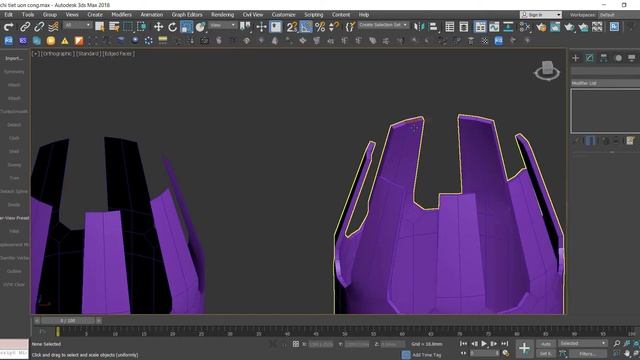The width and height of the screenshot is (640, 360).
Task: Open the Standard shading label menu
Action: point(88,53)
